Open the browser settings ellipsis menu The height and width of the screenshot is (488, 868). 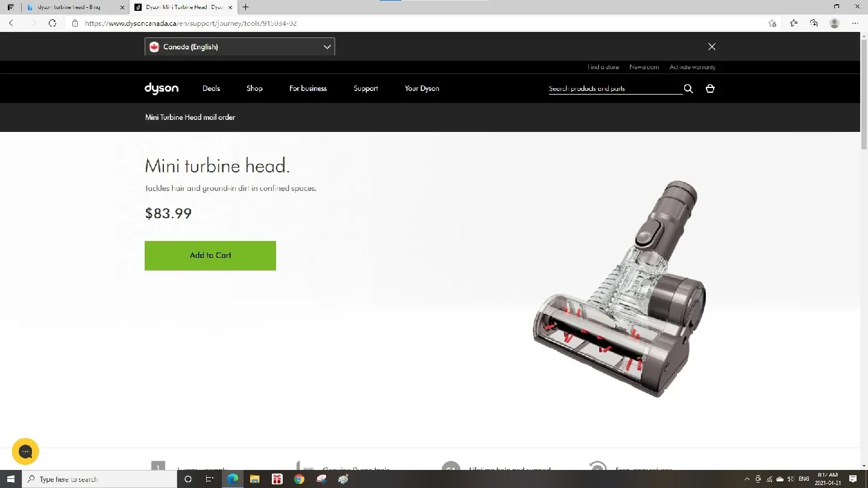(855, 23)
